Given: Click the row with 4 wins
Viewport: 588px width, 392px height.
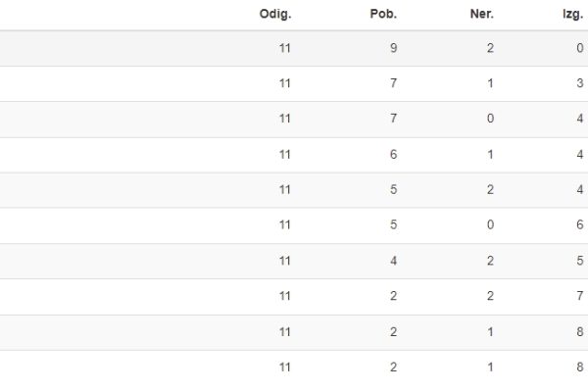Looking at the screenshot, I should 294,261.
